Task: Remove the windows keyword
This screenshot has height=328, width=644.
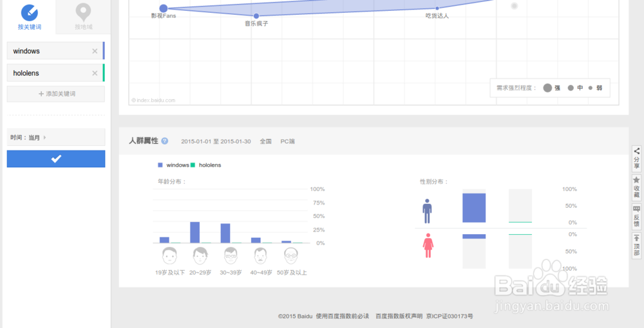Action: [x=95, y=51]
